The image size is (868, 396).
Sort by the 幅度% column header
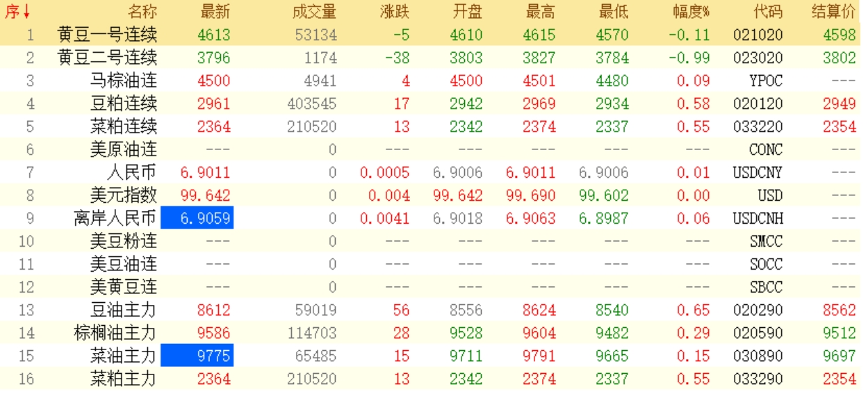[x=691, y=12]
